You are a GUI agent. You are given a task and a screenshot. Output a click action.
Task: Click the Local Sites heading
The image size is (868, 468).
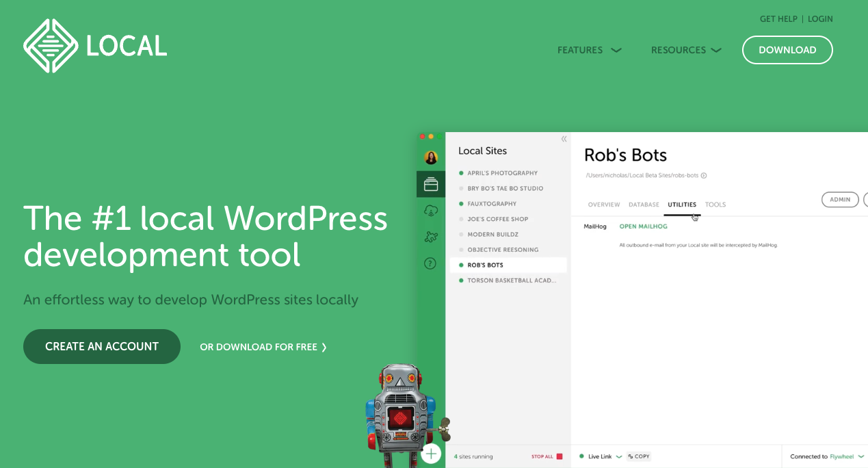click(x=482, y=151)
